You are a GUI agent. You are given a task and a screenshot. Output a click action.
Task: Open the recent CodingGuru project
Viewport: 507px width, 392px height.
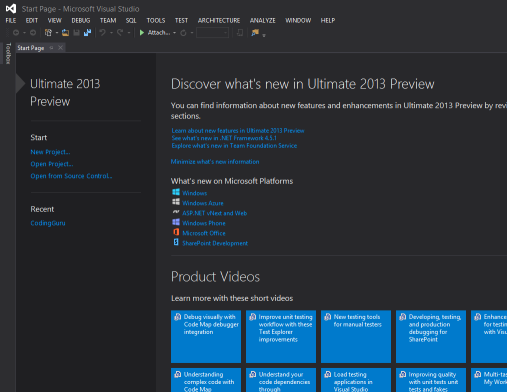click(48, 223)
